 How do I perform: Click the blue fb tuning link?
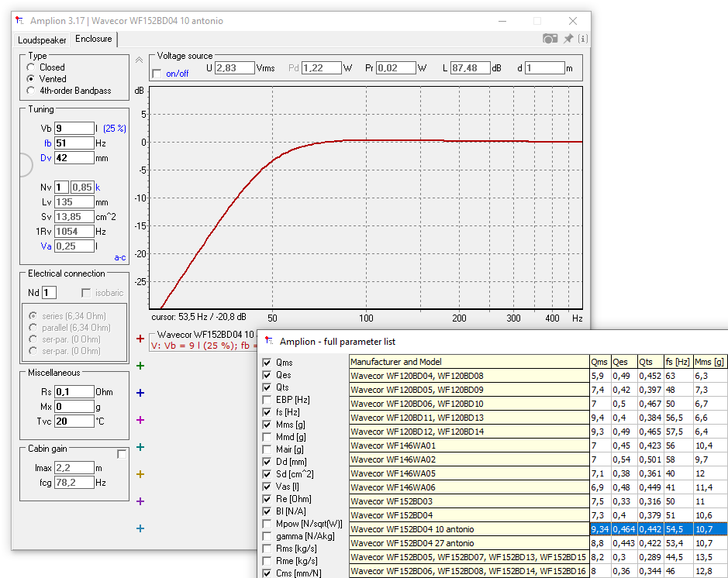click(x=47, y=143)
